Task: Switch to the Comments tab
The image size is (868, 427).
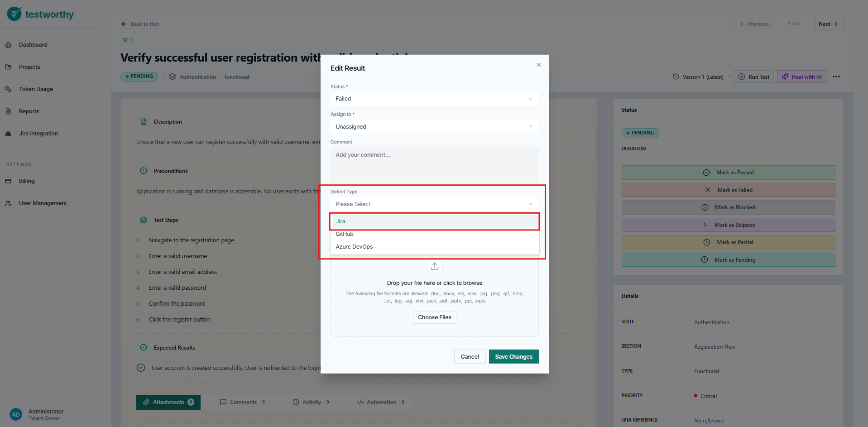Action: point(242,402)
